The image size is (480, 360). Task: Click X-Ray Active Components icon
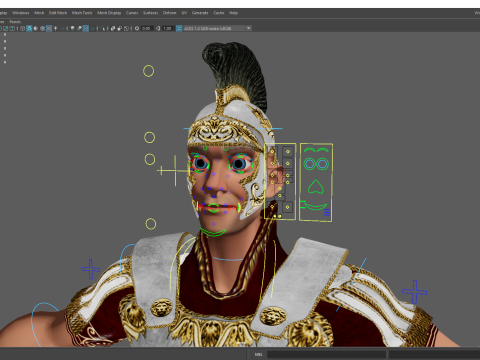(120, 28)
